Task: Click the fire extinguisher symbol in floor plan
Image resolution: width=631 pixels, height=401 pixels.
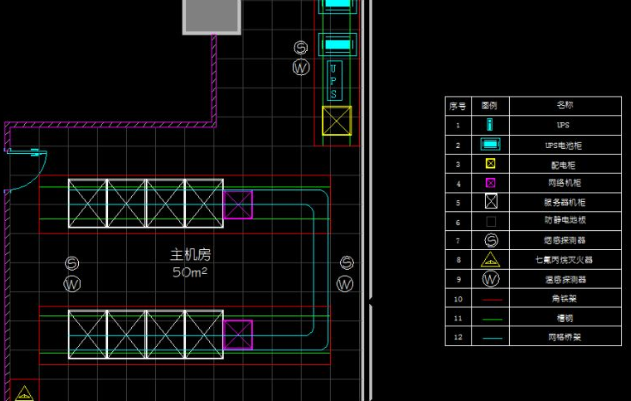Action: tap(24, 392)
